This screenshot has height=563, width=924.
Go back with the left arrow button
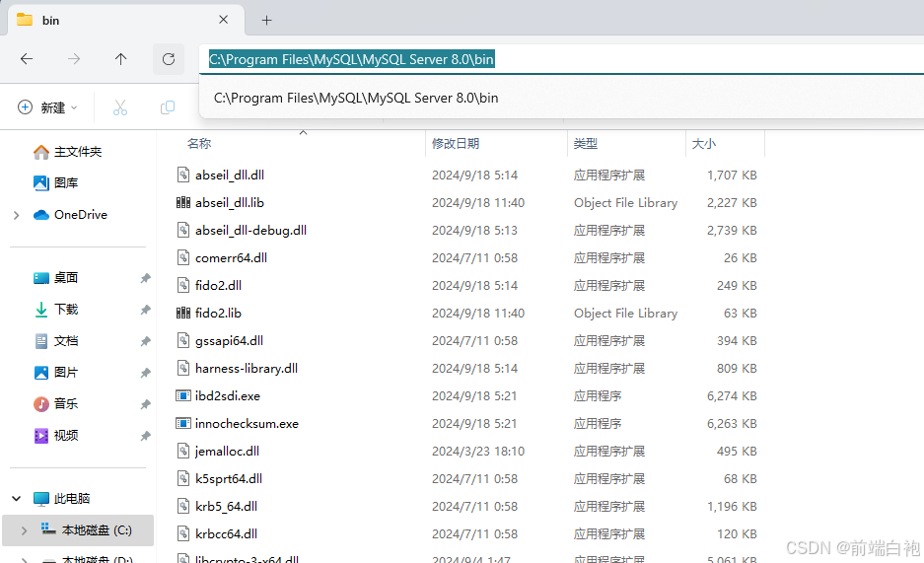pos(27,59)
